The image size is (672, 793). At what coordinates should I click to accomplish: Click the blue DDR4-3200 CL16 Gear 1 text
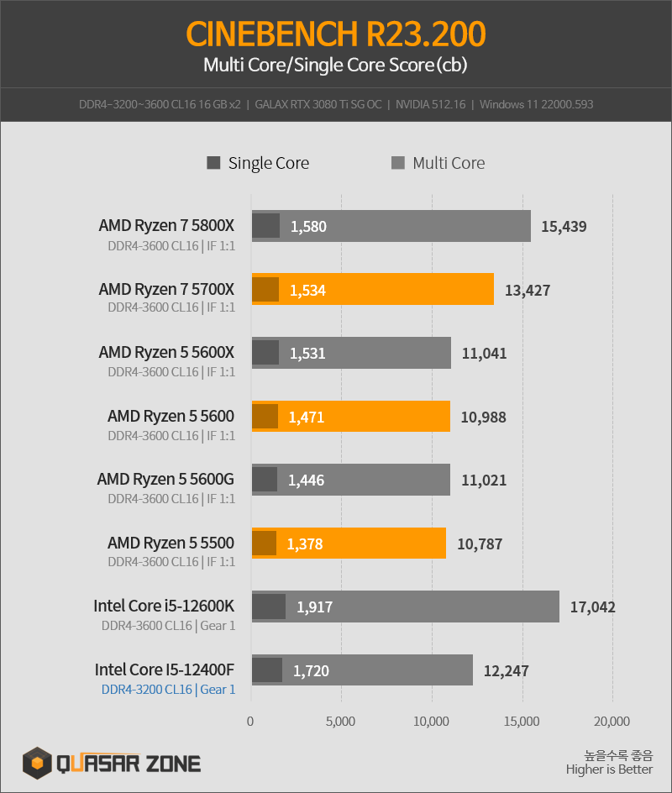click(168, 690)
